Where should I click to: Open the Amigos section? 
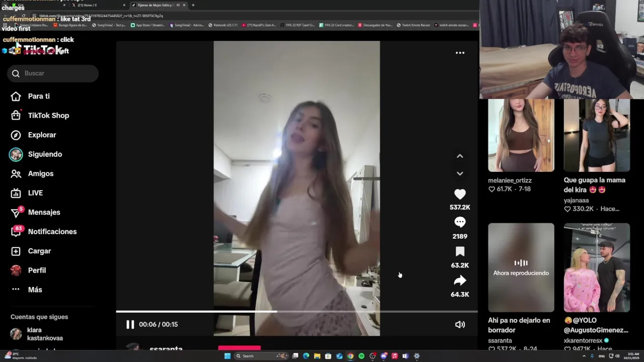(x=32, y=173)
